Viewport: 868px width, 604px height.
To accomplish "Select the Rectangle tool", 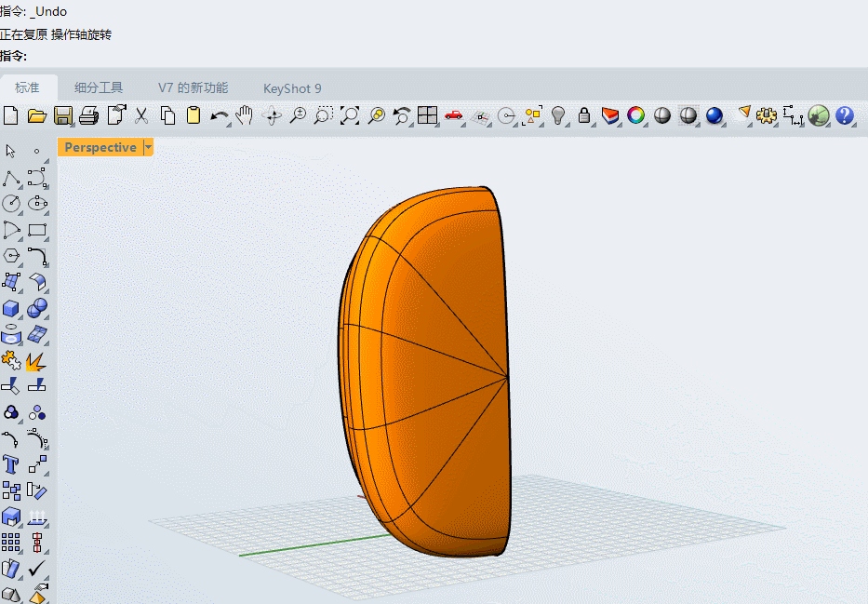I will click(37, 230).
